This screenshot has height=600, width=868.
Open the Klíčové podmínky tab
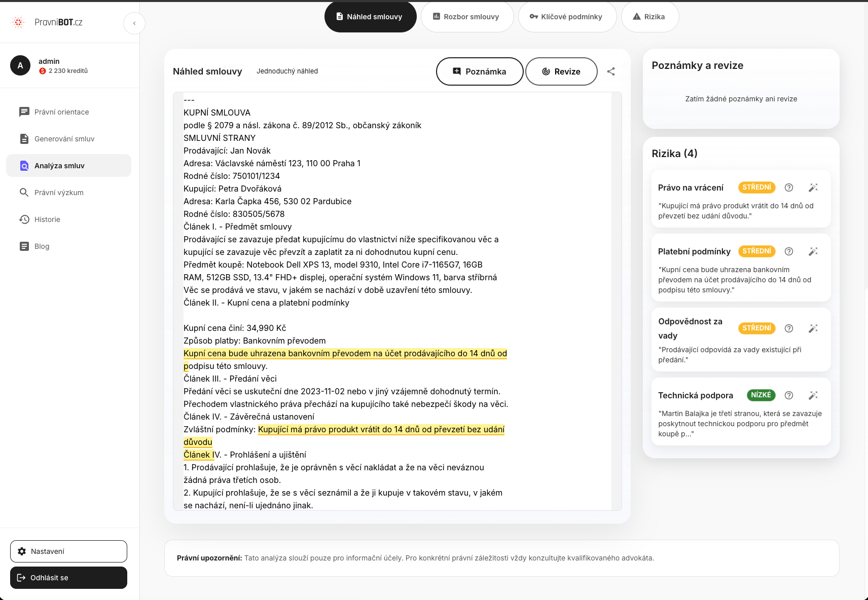pos(567,17)
